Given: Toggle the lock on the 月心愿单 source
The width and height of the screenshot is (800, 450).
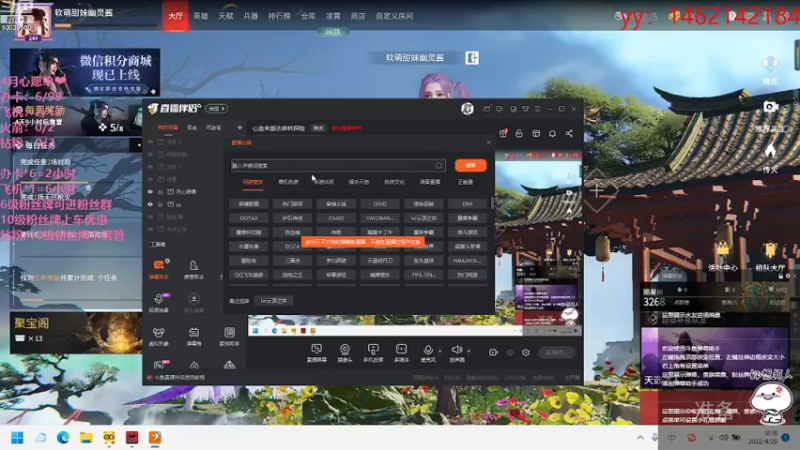Looking at the screenshot, I should [x=160, y=192].
